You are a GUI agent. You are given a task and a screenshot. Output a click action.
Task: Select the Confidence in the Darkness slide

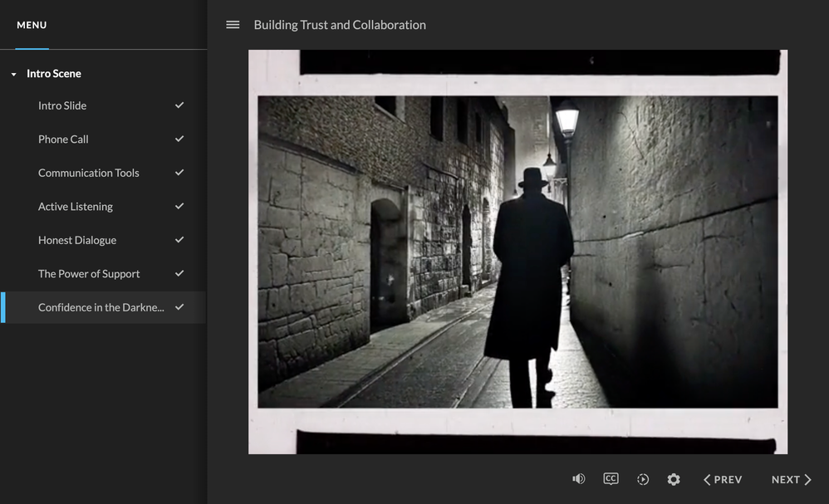101,307
